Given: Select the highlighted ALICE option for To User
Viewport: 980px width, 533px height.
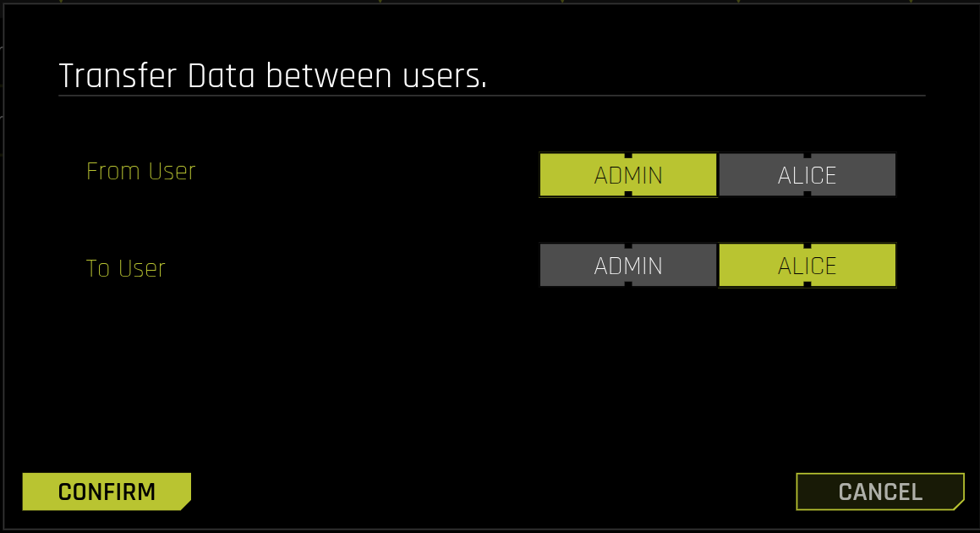Looking at the screenshot, I should click(808, 265).
